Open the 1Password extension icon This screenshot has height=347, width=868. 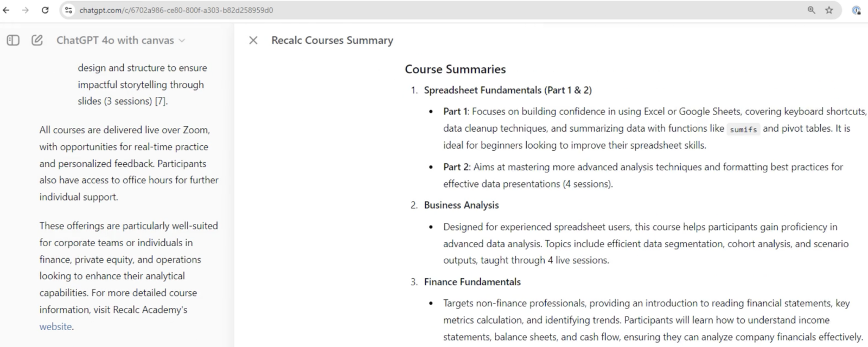pyautogui.click(x=856, y=10)
